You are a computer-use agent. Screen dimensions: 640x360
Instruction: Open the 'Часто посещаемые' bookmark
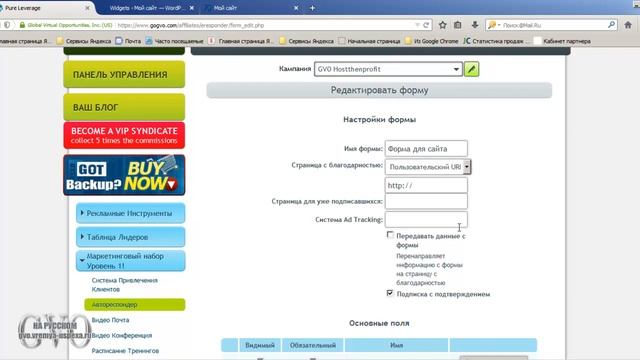[x=174, y=41]
